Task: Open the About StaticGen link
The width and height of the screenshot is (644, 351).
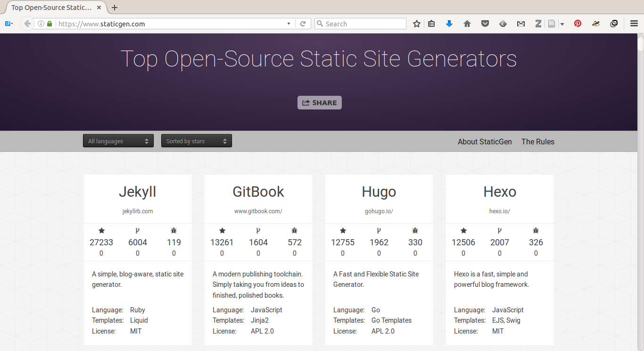Action: 485,142
